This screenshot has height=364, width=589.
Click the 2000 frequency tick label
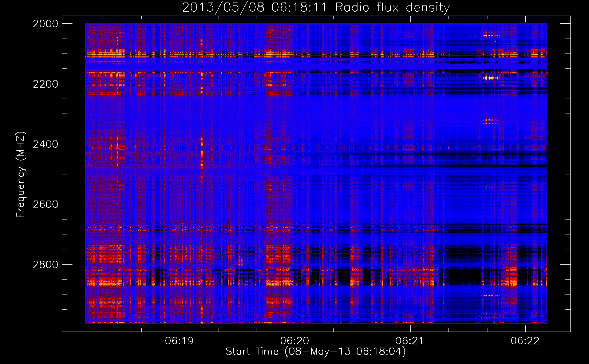pyautogui.click(x=46, y=24)
